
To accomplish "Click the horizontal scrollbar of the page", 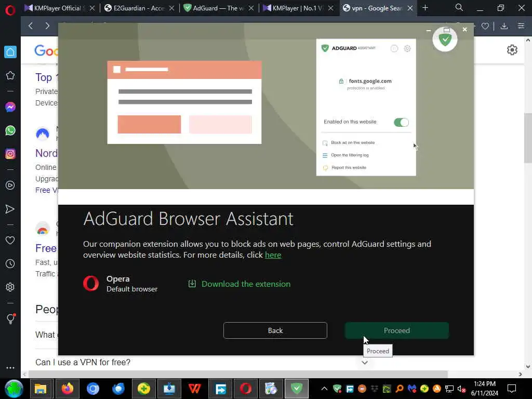I will click(238, 374).
